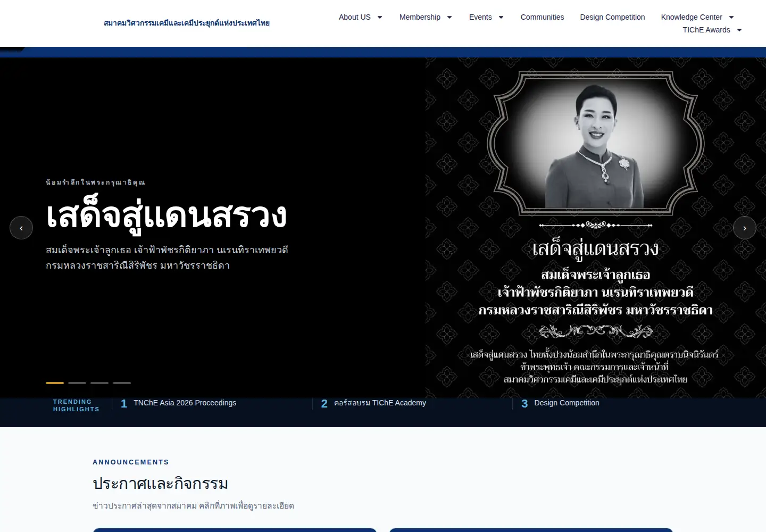Viewport: 766px width, 532px height.
Task: Click the royal memorial portrait image
Action: click(x=596, y=228)
